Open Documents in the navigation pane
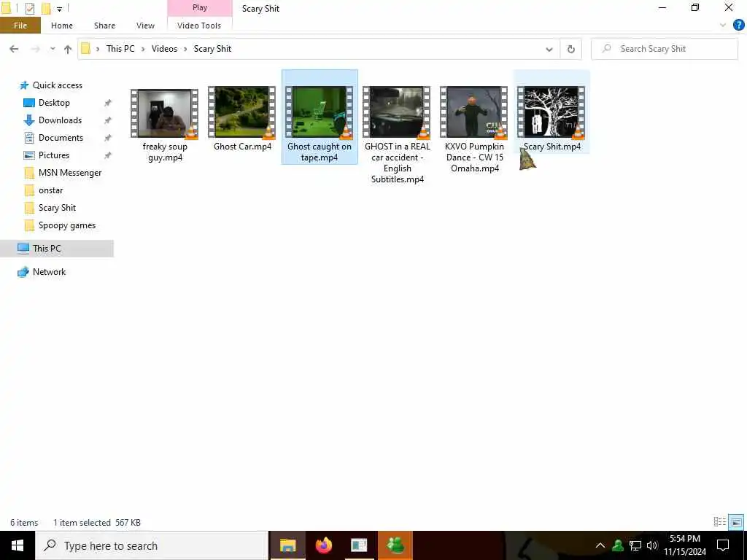 [x=61, y=138]
